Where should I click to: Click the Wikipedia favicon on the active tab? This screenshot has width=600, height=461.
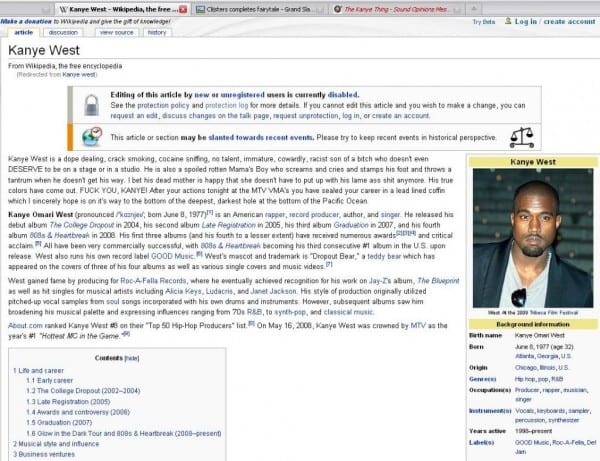[64, 10]
